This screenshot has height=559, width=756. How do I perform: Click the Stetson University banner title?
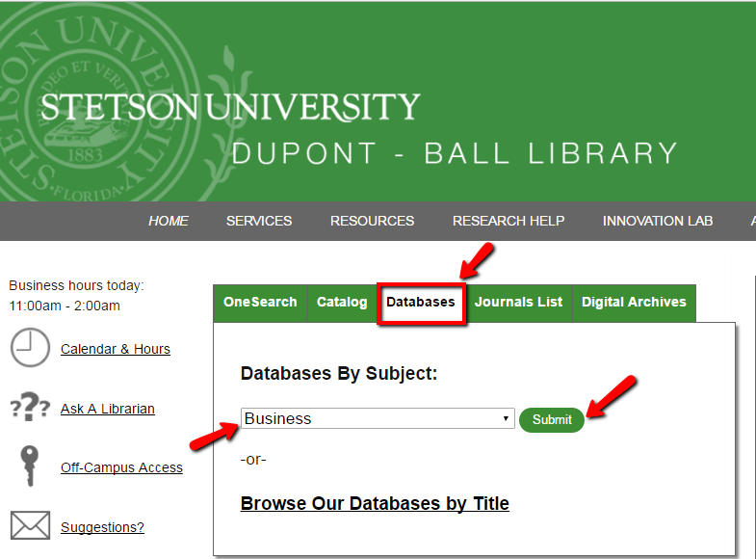230,107
